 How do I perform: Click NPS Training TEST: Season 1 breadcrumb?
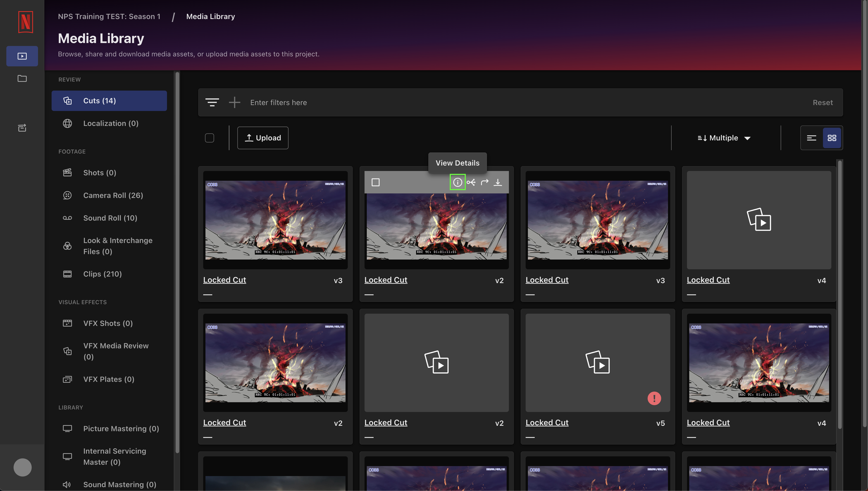point(109,16)
